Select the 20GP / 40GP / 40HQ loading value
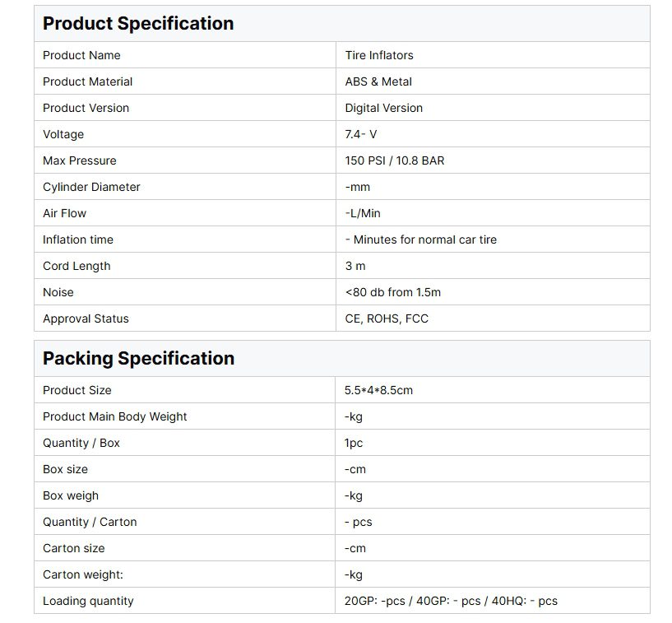The image size is (672, 623). [451, 601]
